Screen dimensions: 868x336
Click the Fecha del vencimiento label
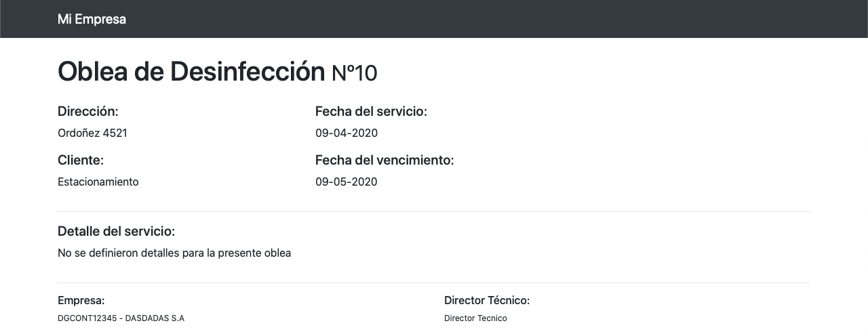click(384, 160)
